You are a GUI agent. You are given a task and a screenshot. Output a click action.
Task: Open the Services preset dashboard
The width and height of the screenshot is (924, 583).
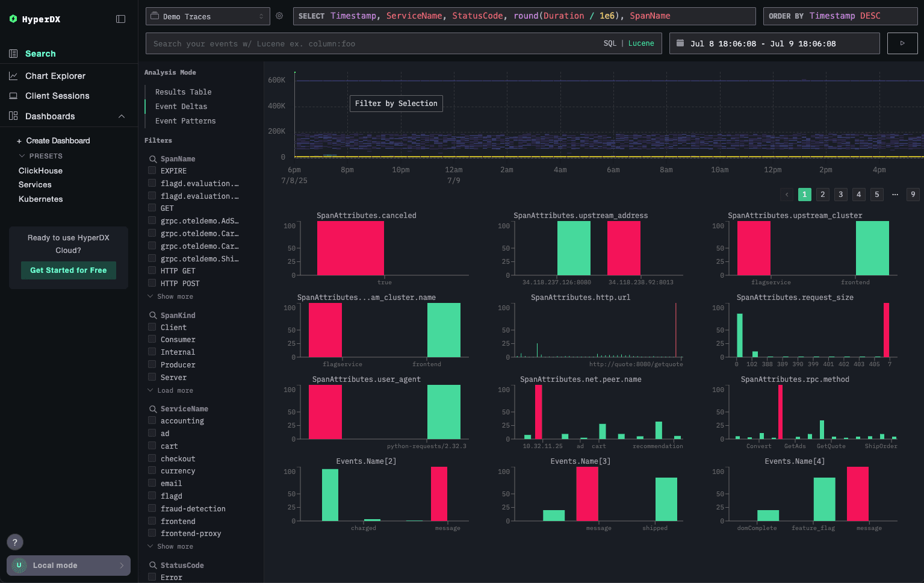click(x=35, y=185)
